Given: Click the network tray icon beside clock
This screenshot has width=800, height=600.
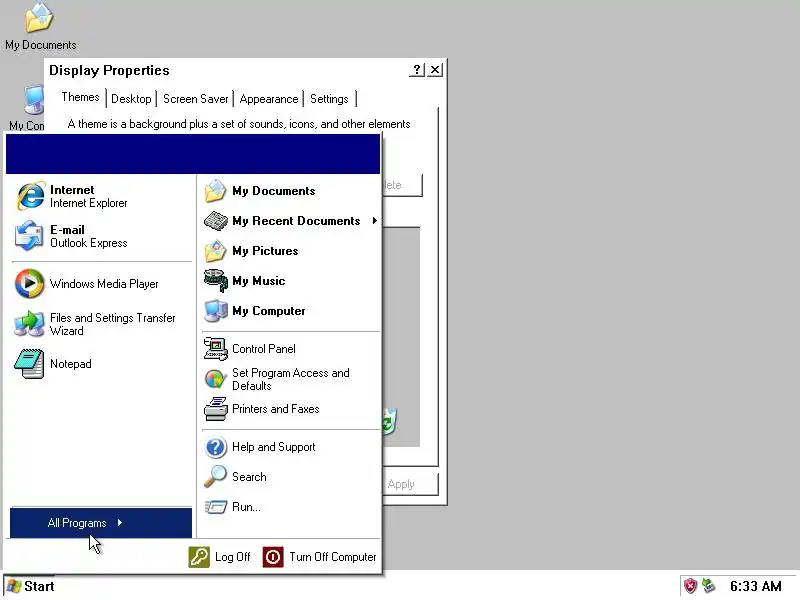Looking at the screenshot, I should tap(708, 585).
